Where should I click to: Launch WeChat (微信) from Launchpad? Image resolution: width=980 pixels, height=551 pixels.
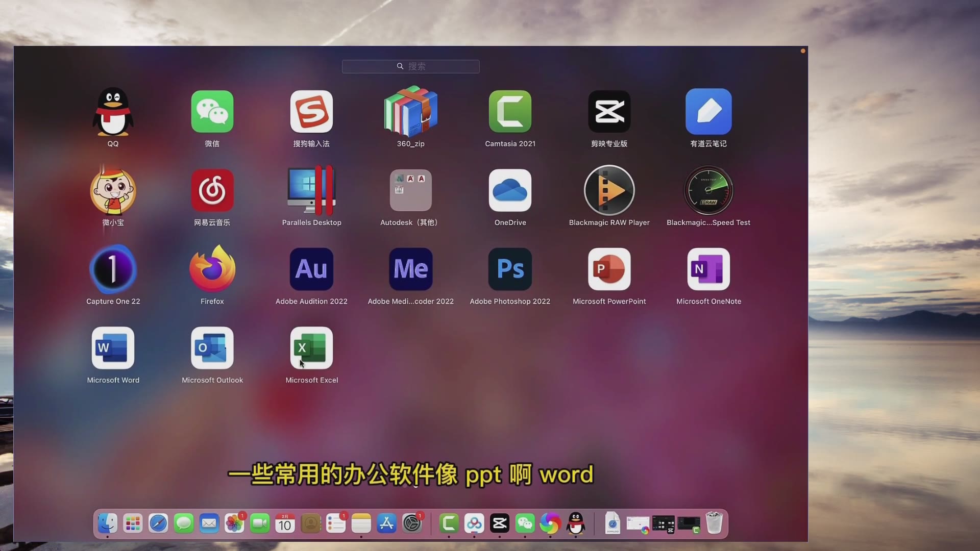tap(212, 112)
